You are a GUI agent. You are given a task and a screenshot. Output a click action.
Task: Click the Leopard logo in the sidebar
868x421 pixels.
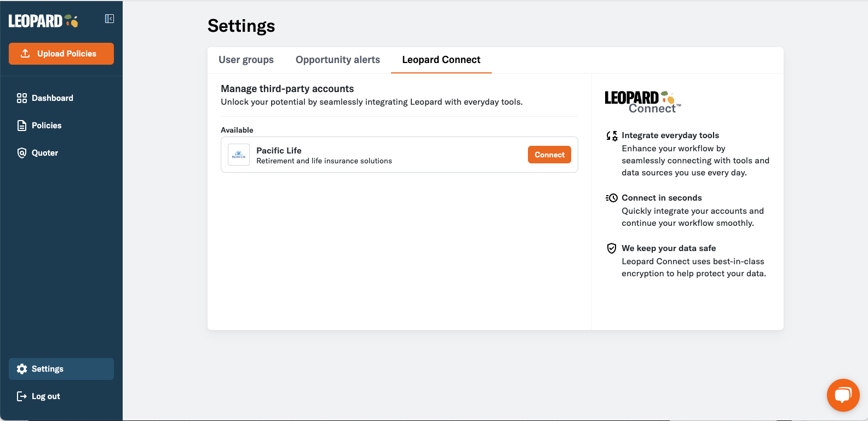[43, 21]
